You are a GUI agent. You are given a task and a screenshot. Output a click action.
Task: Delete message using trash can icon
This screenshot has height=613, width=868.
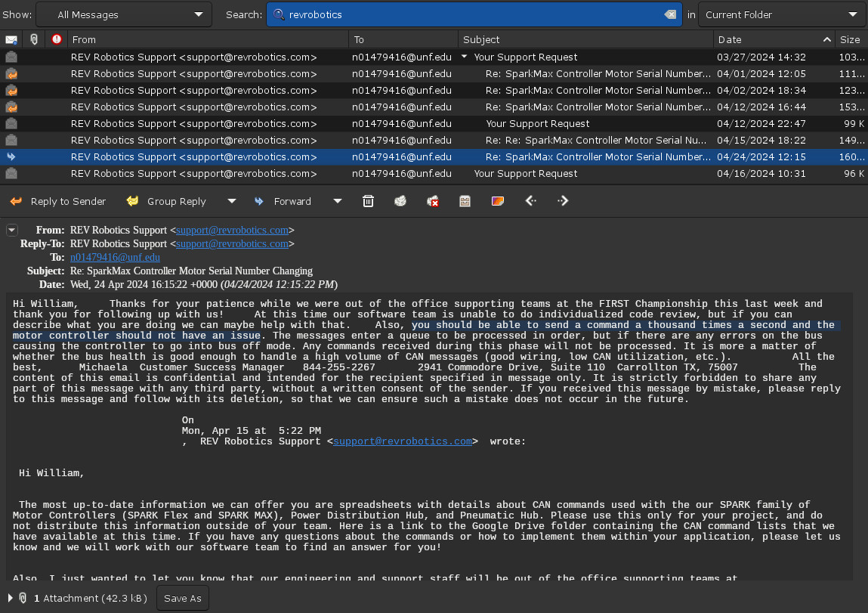coord(368,201)
